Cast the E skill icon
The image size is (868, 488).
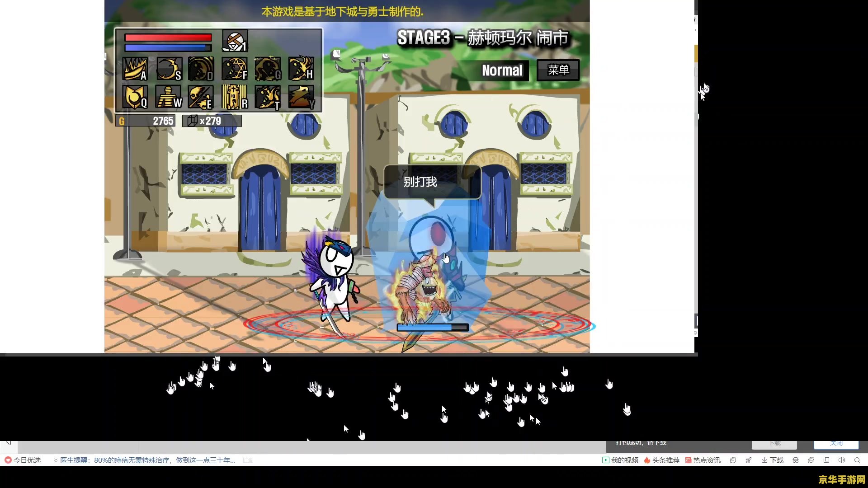click(201, 97)
